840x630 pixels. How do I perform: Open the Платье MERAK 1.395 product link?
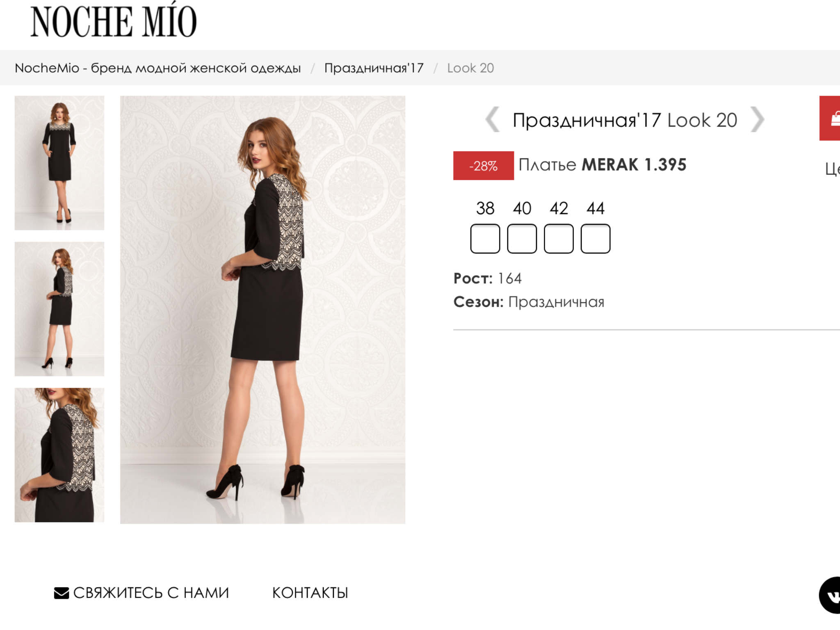[602, 165]
